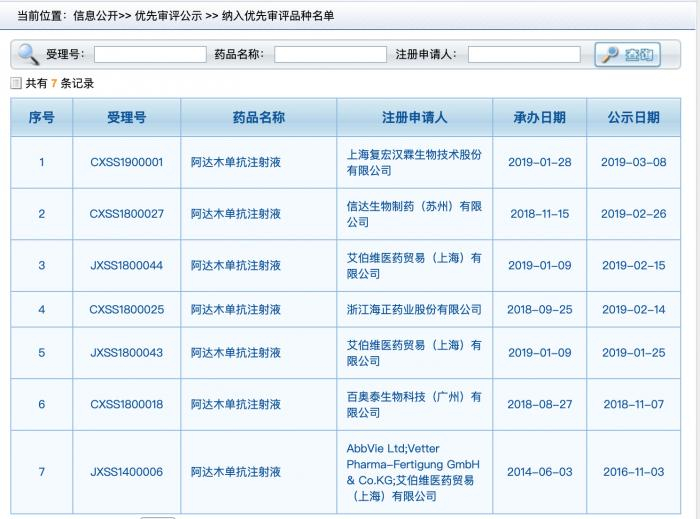Click publication date 2019-01-25
The height and width of the screenshot is (519, 700).
click(x=633, y=353)
